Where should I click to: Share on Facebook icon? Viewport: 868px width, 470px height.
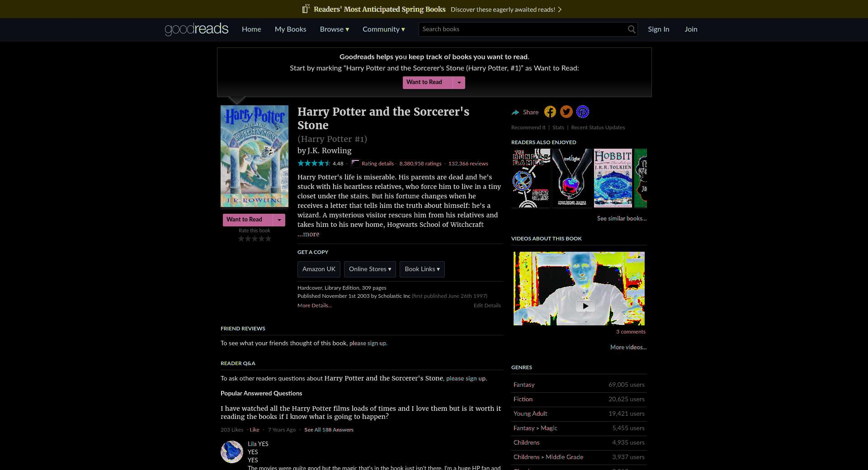click(x=550, y=112)
